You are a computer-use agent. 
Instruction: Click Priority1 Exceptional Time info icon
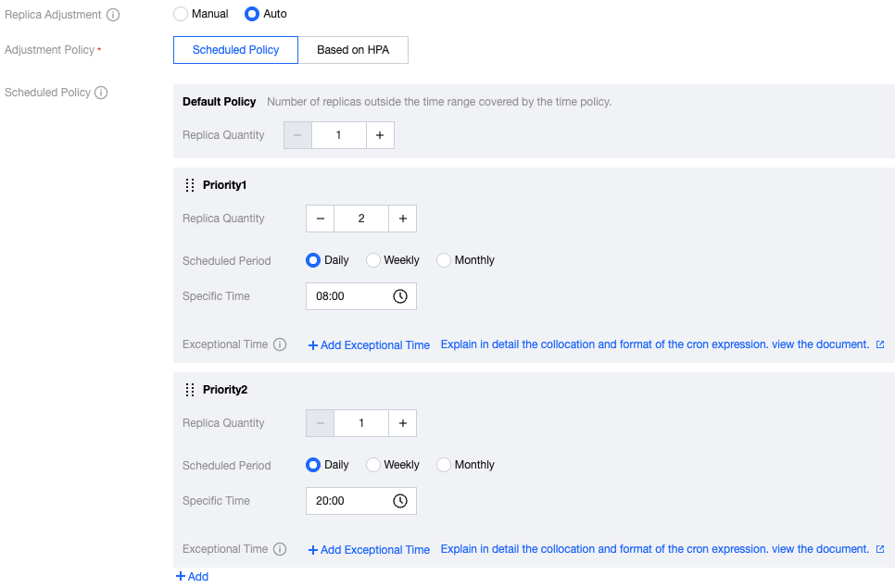(280, 344)
